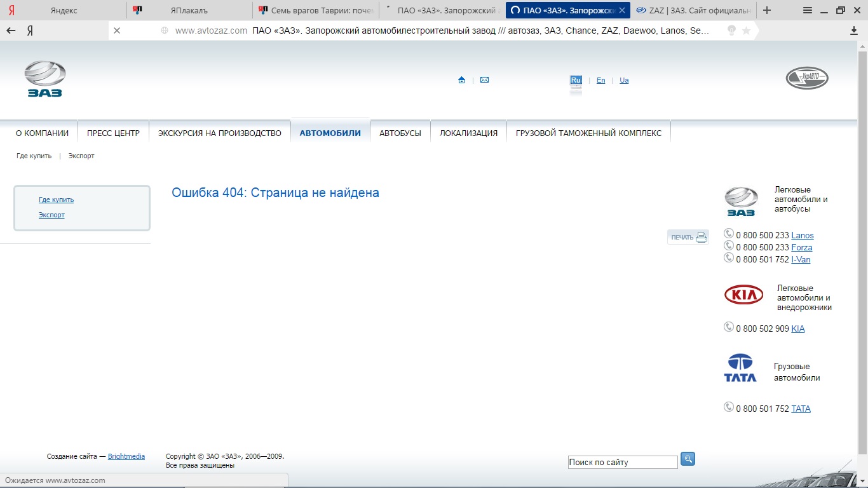Stop page loading with the address bar X
Viewport: 868px width, 488px height.
117,30
